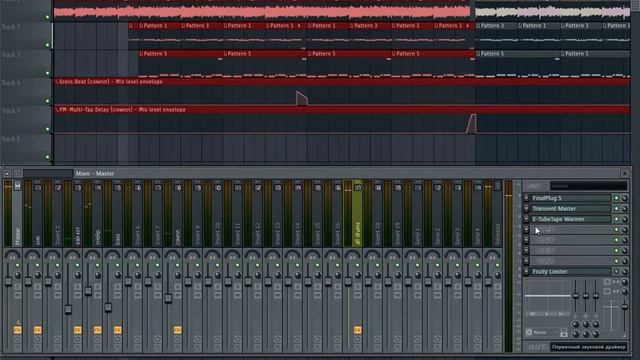Turn the mix level knob of FinalPlug 5

624,198
